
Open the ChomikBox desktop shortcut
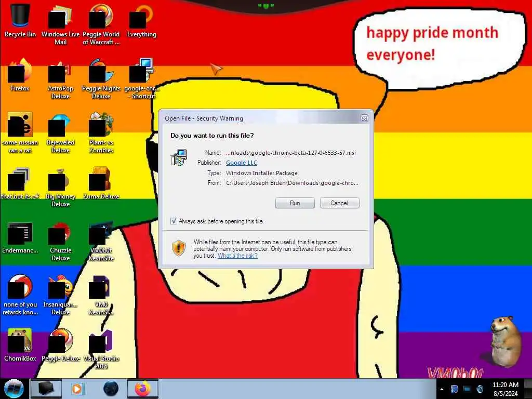coord(20,345)
